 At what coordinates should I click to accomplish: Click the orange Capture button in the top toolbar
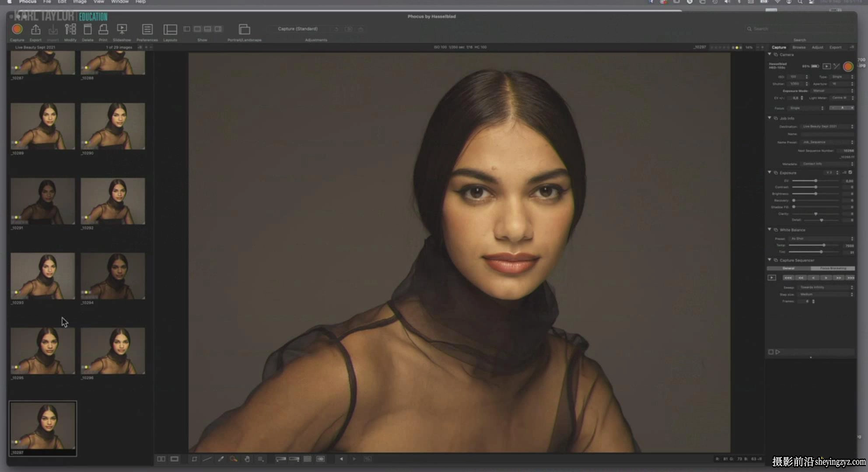(17, 29)
